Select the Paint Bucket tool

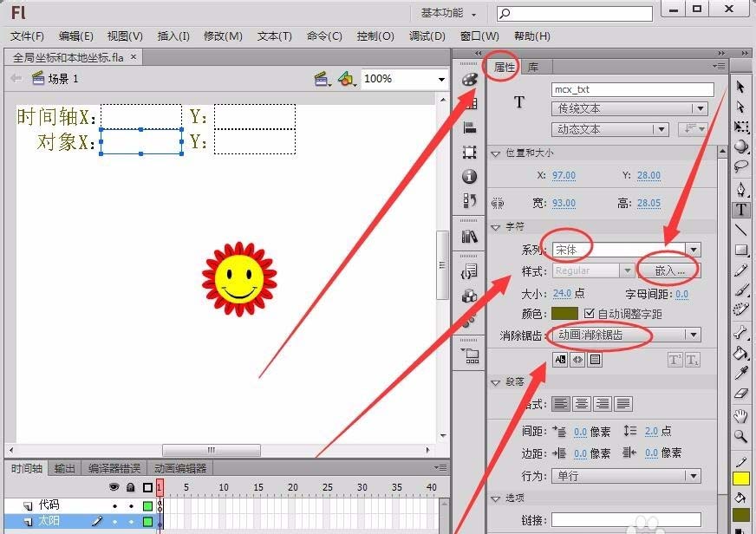[741, 353]
